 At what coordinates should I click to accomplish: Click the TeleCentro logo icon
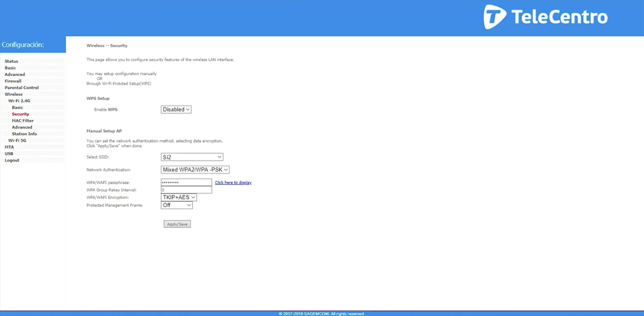495,17
